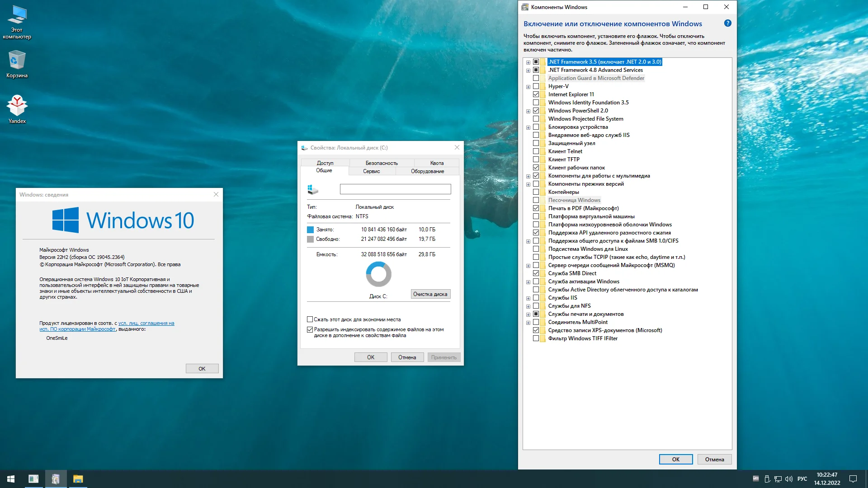The image size is (868, 488).
Task: Expand the .NET Framework 3.5 node
Action: [528, 62]
